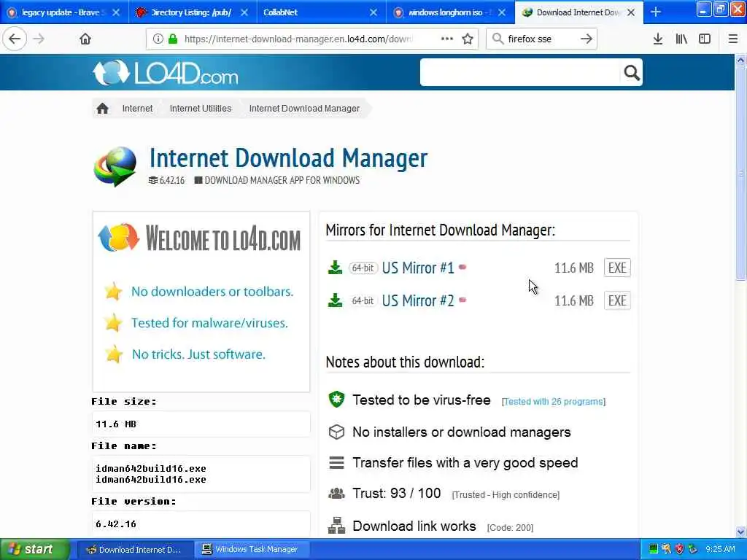Download from US Mirror #1 link
Viewport: 747px width, 560px height.
[418, 268]
